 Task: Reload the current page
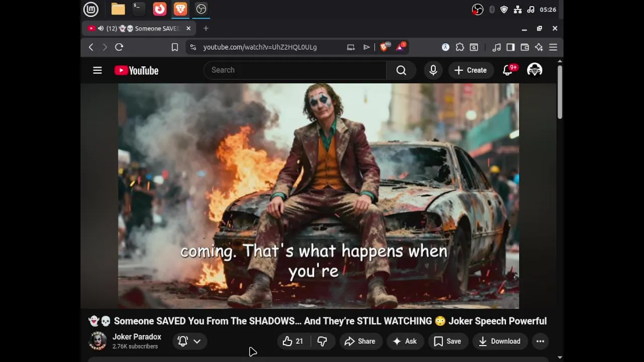click(x=119, y=47)
